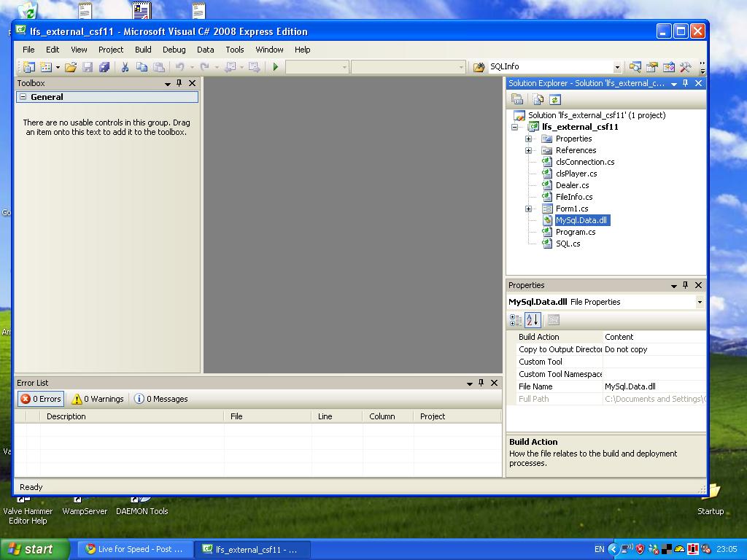Viewport: 747px width, 560px height.
Task: Click the Toolbox hammer and wrench icon
Action: click(x=685, y=67)
